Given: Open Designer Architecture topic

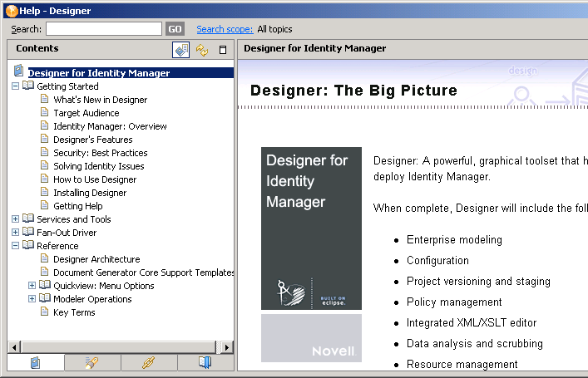Looking at the screenshot, I should point(96,259).
